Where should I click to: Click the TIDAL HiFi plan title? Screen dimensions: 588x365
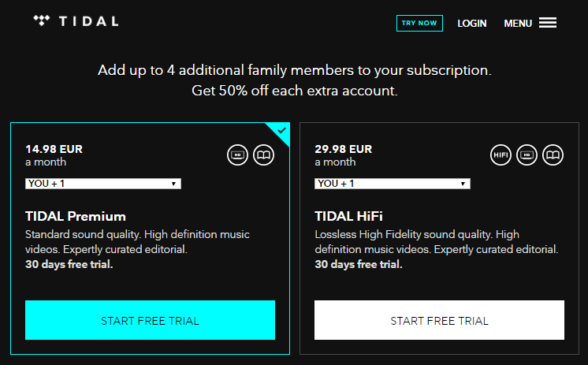tap(348, 216)
